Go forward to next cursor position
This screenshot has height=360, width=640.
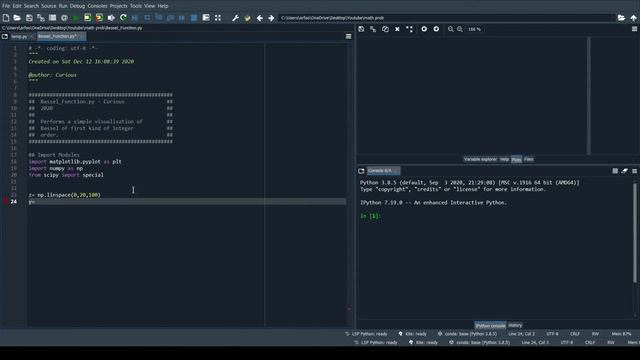[271, 18]
